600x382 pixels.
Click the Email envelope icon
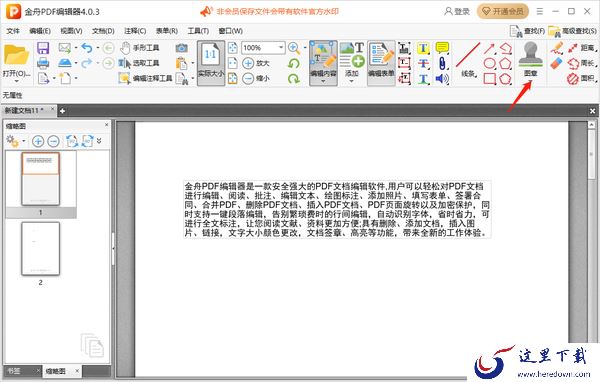(65, 48)
